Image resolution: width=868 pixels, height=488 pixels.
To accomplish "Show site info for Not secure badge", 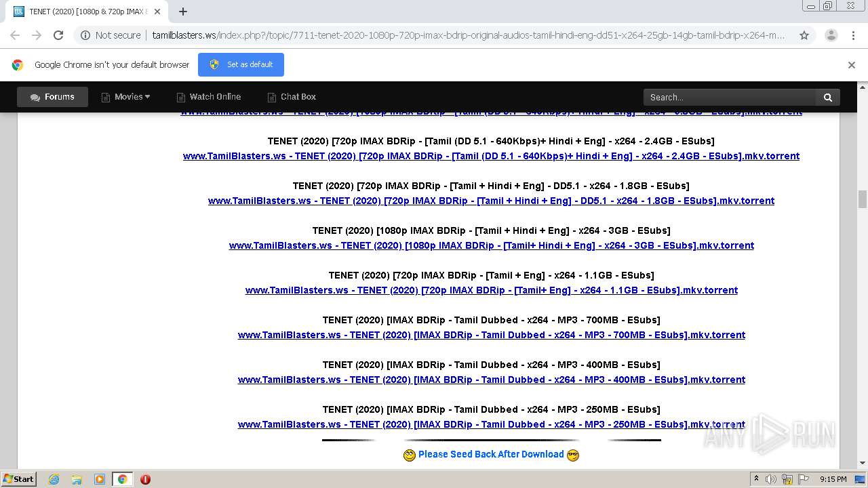I will [111, 35].
